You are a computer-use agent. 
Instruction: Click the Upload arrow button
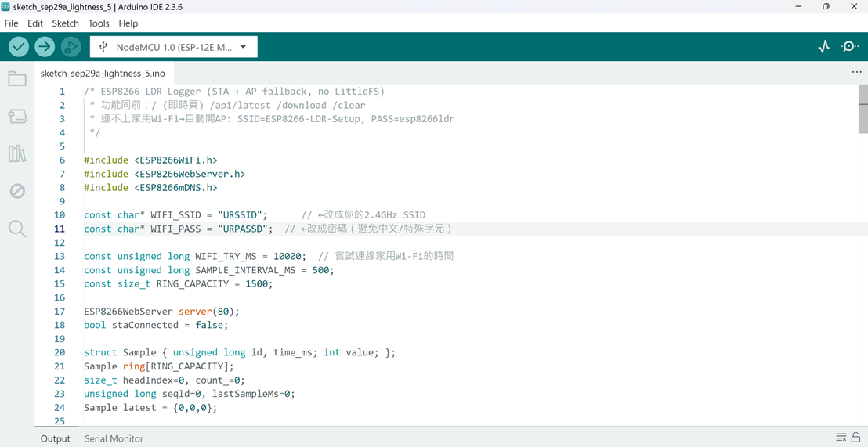click(45, 47)
